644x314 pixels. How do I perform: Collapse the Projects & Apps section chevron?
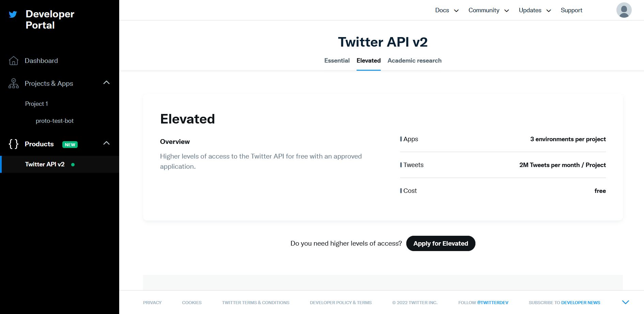point(107,83)
